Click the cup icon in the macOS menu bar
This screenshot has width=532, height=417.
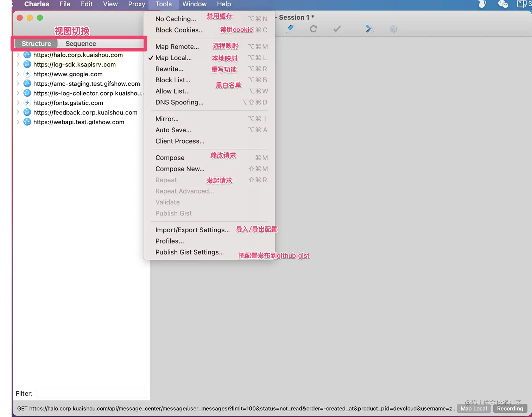482,4
